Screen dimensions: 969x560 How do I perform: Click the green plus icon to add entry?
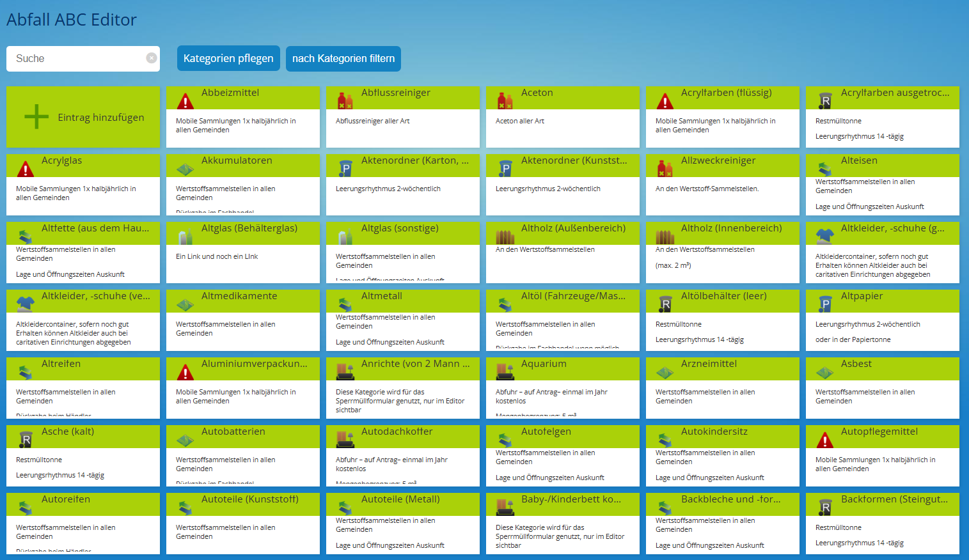coord(36,117)
